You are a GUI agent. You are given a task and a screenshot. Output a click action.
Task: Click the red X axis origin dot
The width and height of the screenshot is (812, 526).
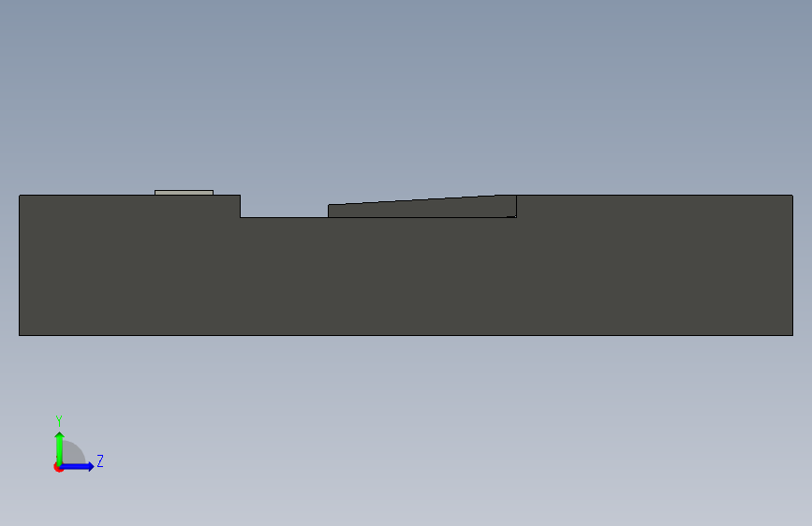point(58,467)
